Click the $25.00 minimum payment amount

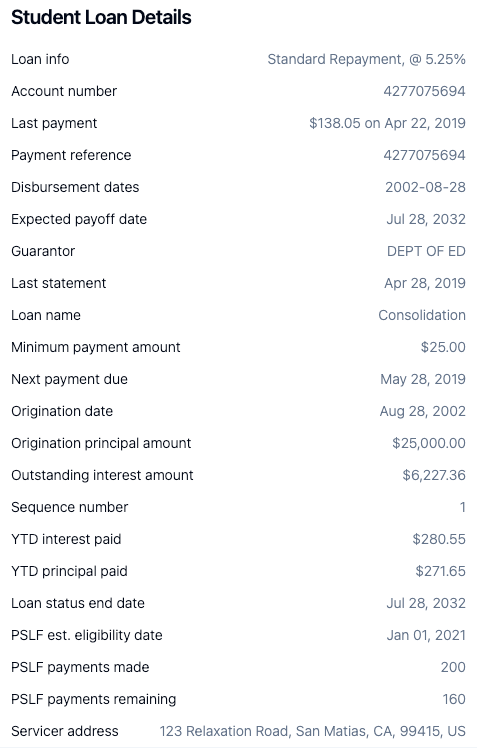coord(443,347)
